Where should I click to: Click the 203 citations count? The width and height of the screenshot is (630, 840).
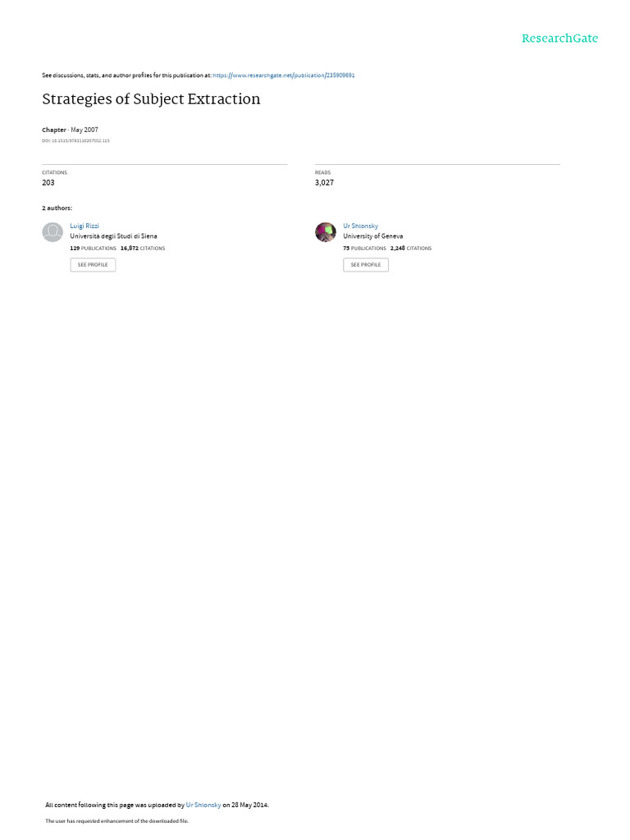[x=48, y=183]
